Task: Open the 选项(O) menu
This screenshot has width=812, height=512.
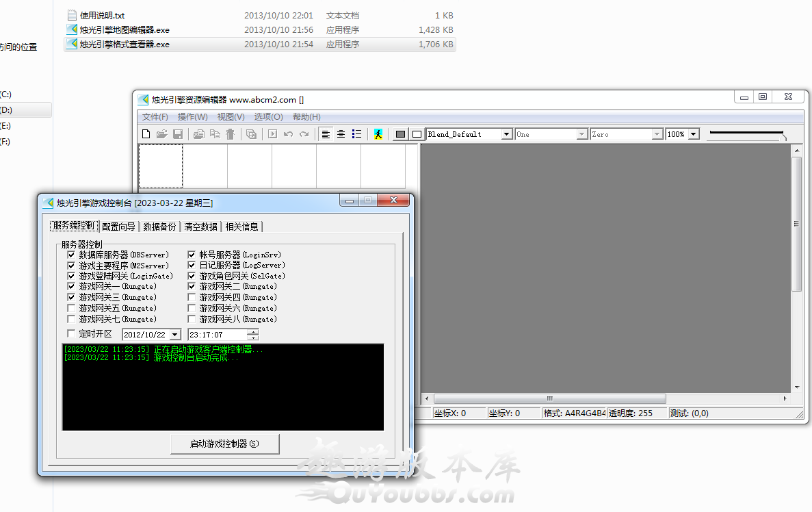Action: click(x=268, y=117)
